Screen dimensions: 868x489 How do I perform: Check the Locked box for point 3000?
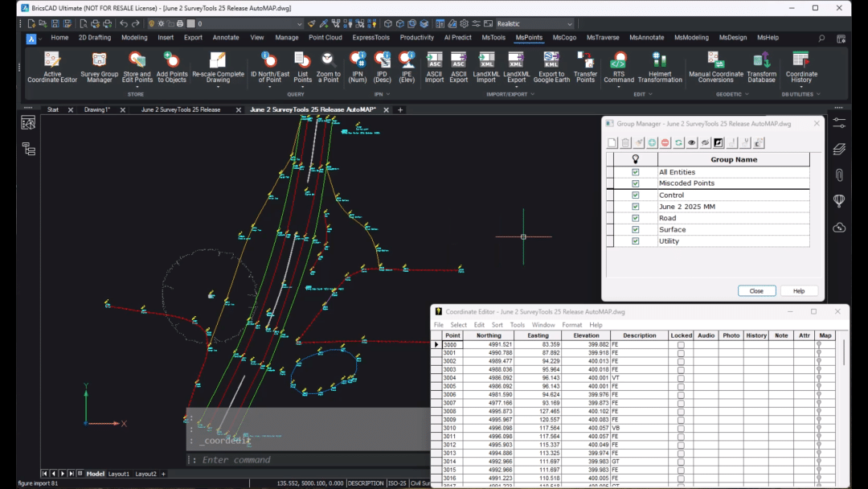pos(681,344)
